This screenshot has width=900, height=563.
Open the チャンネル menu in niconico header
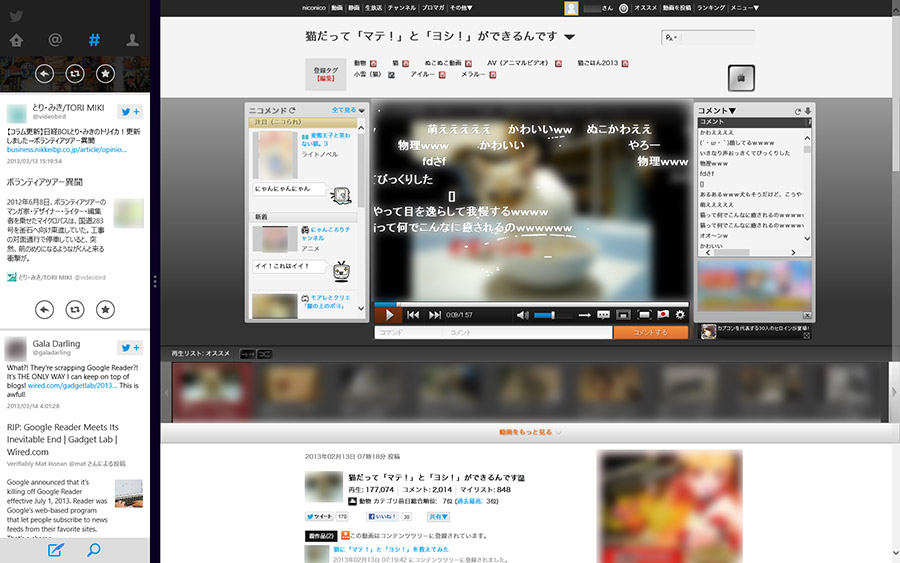coord(402,7)
